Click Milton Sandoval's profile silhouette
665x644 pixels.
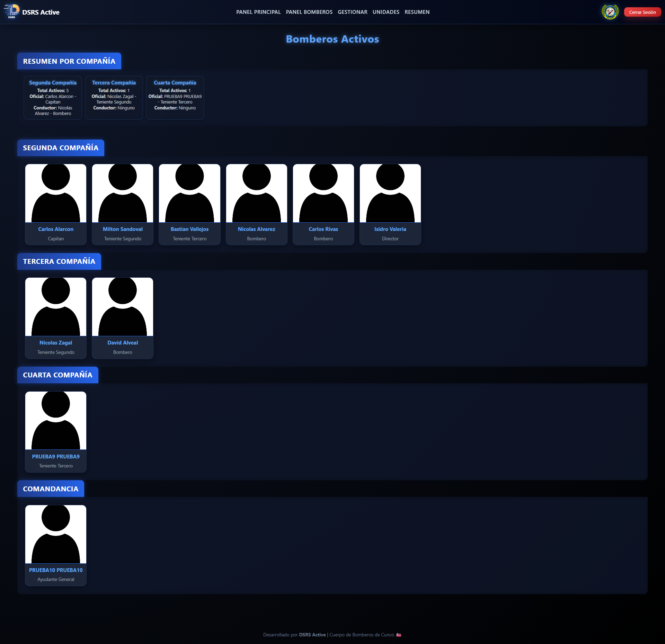pyautogui.click(x=123, y=193)
